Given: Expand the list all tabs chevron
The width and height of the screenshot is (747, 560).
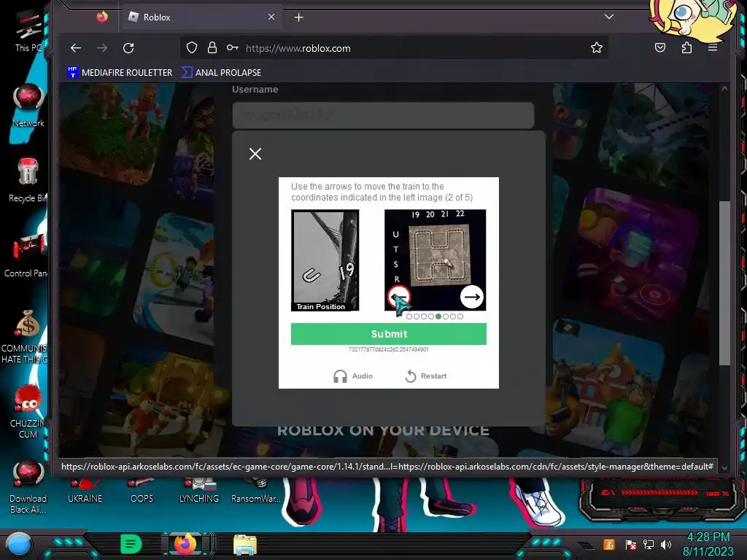Looking at the screenshot, I should (609, 17).
